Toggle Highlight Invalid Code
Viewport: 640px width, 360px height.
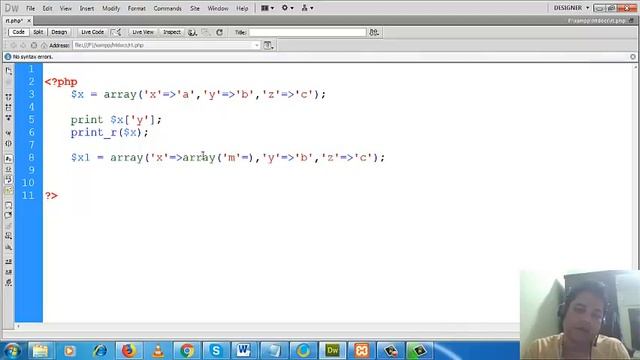pos(9,169)
